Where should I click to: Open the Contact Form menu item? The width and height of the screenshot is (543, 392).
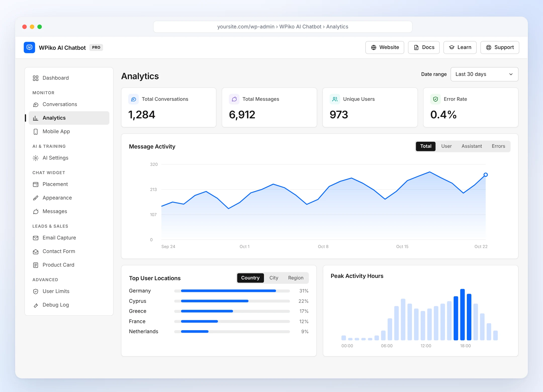pyautogui.click(x=69, y=252)
